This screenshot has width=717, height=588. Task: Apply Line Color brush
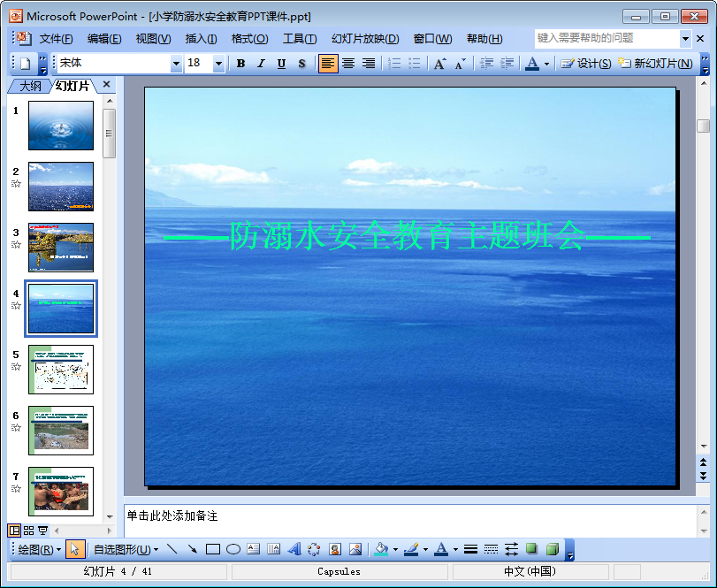point(411,549)
